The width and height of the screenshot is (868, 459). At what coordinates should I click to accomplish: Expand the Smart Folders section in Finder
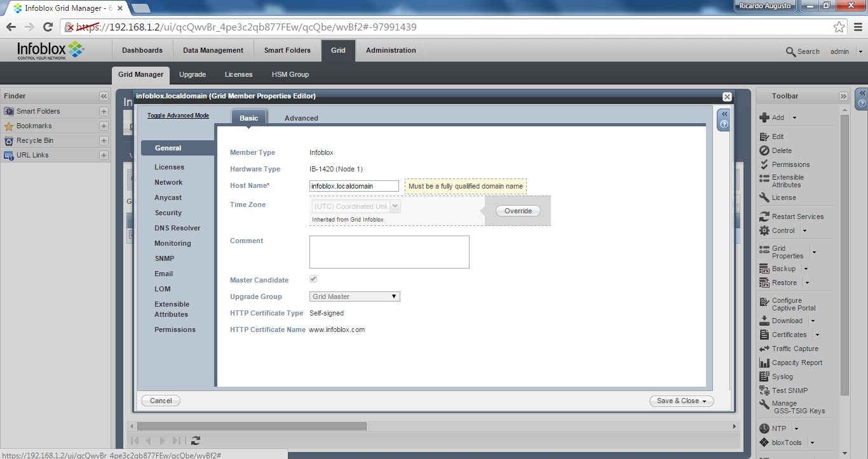coord(104,111)
